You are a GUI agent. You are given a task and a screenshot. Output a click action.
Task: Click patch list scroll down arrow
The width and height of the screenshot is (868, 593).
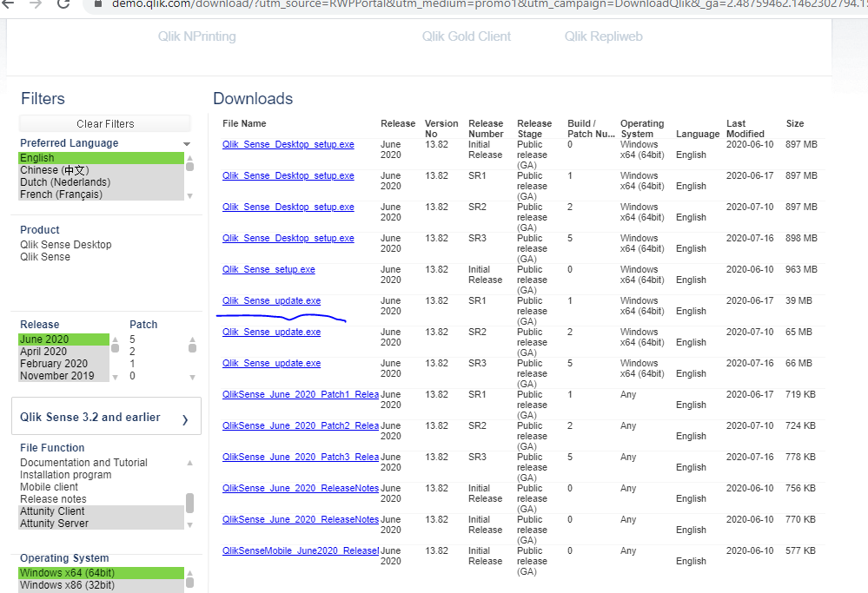[x=192, y=378]
